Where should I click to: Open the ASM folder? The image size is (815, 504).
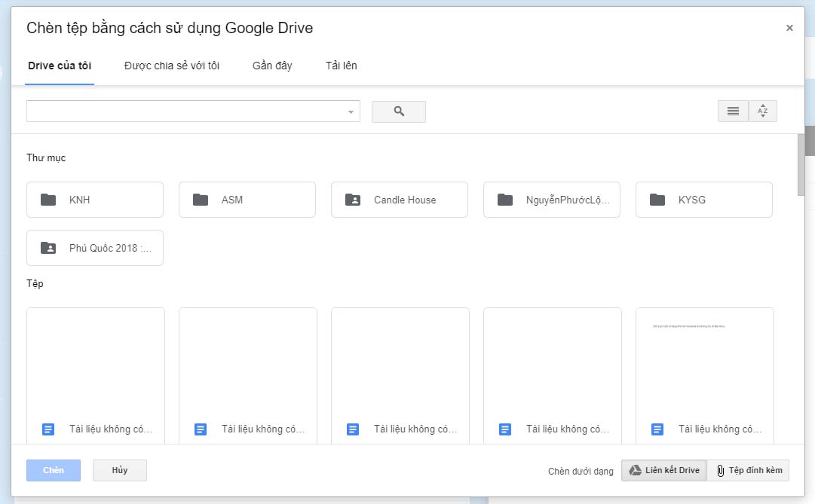247,200
